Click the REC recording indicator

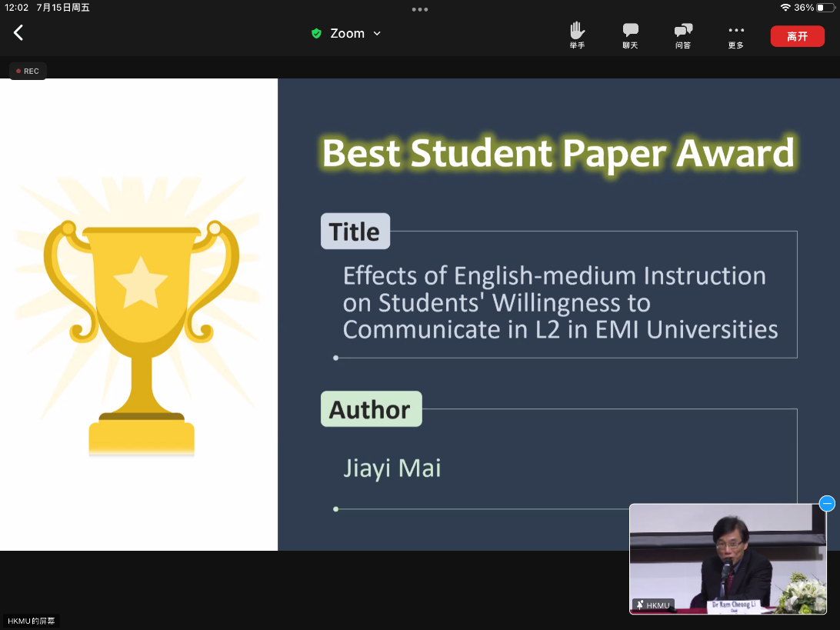28,71
